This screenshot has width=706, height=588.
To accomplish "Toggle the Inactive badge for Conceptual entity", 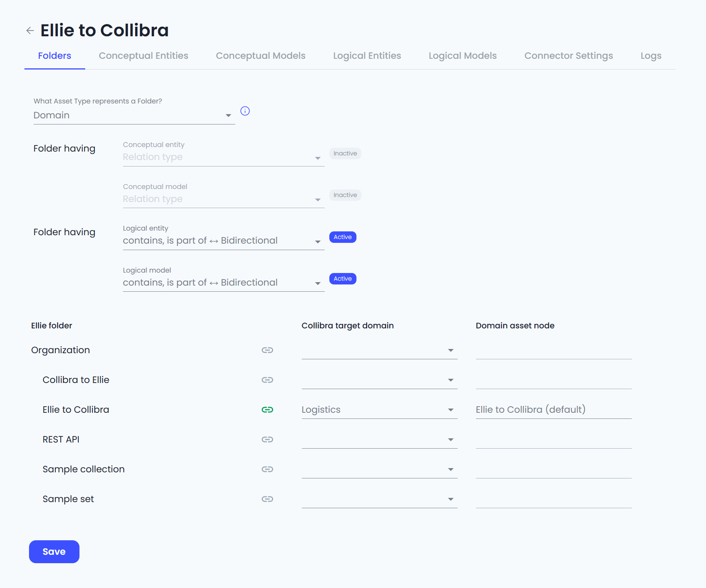I will point(345,153).
